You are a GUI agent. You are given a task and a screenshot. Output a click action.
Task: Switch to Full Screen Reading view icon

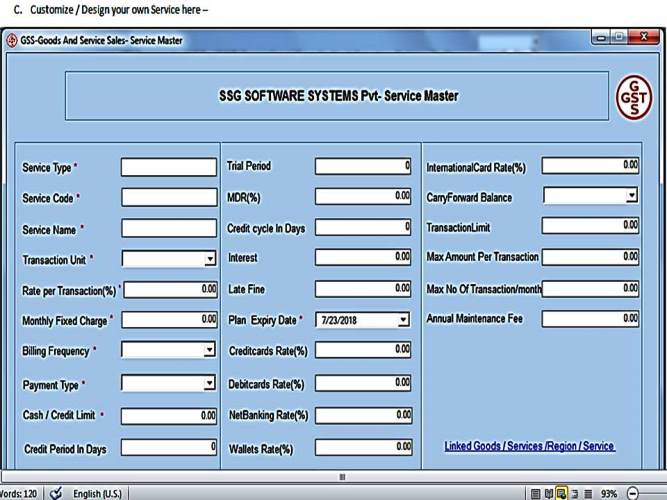pyautogui.click(x=549, y=494)
